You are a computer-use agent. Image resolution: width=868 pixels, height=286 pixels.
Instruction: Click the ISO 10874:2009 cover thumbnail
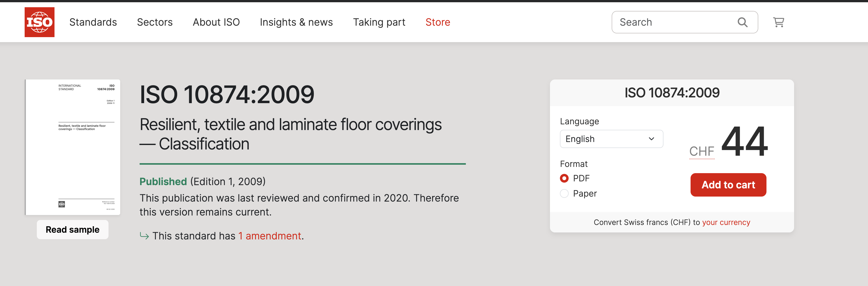pos(72,147)
